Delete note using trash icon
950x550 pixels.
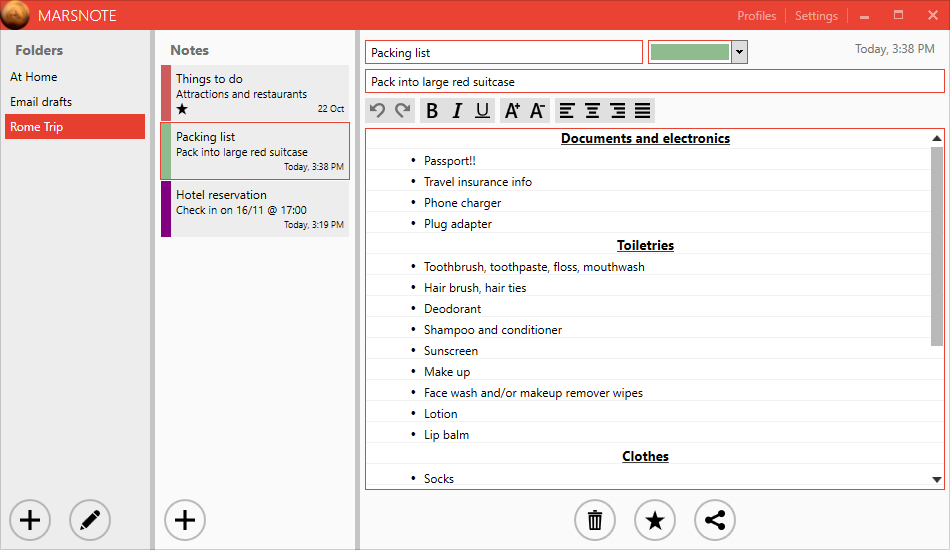coord(595,520)
